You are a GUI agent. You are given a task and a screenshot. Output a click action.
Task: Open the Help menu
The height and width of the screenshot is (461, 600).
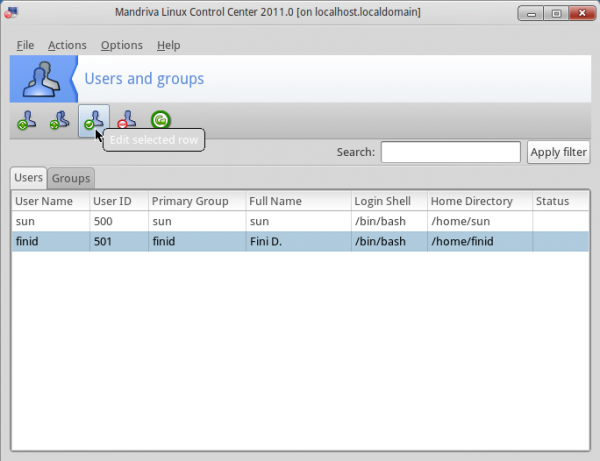168,45
